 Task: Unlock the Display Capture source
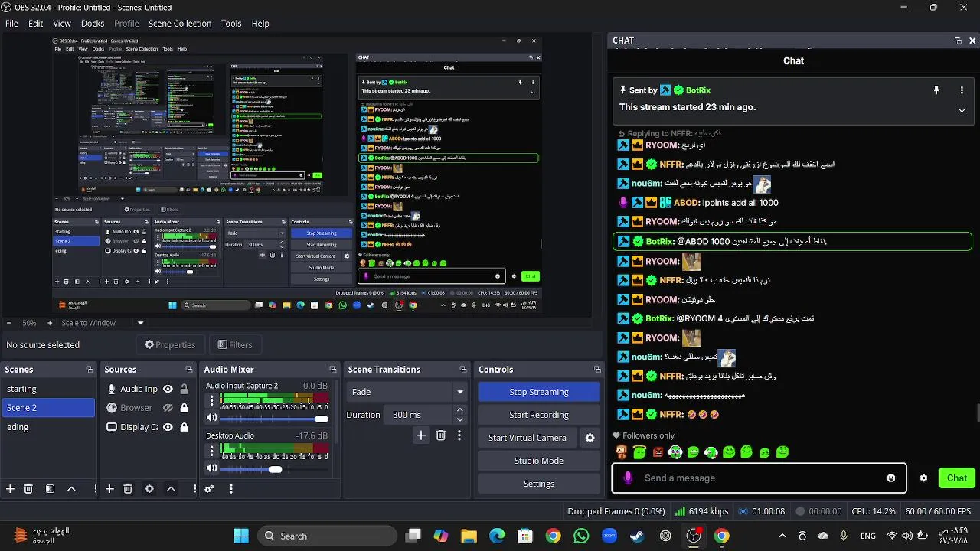pyautogui.click(x=184, y=427)
